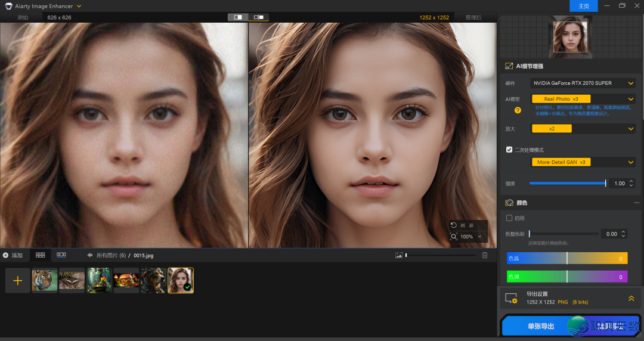This screenshot has width=644, height=341.
Task: Click the 刷新 refresh preview icon
Action: pos(454,225)
